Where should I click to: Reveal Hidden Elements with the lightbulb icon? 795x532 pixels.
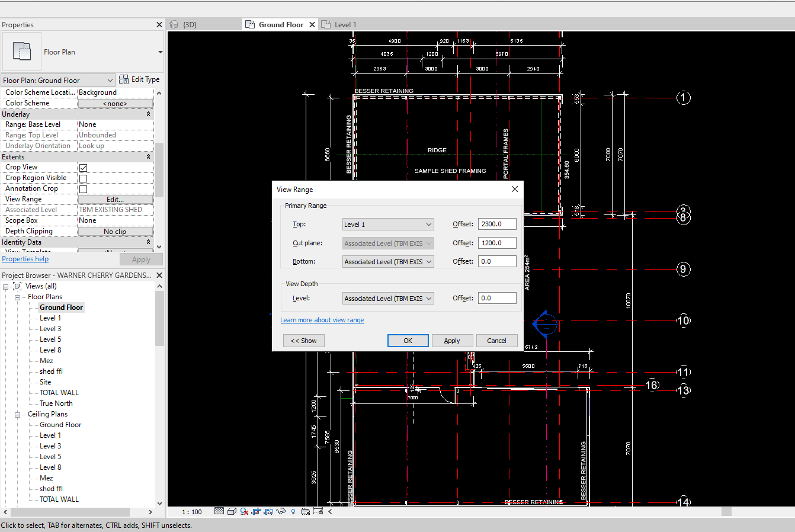coord(293,511)
